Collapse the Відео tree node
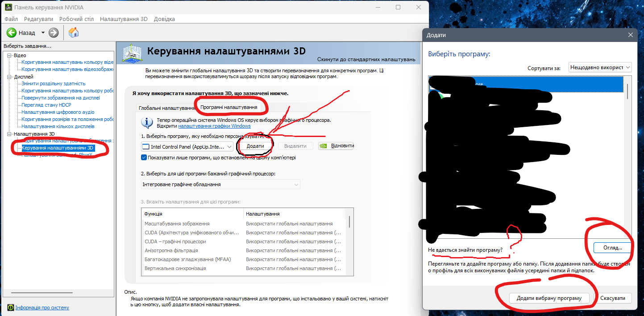 [x=9, y=55]
